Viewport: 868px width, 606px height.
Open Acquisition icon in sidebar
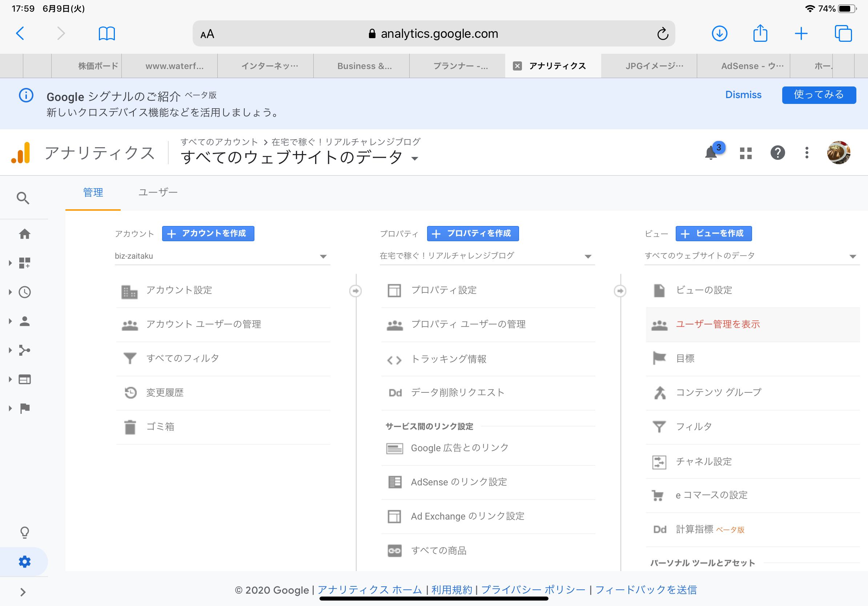(x=25, y=350)
